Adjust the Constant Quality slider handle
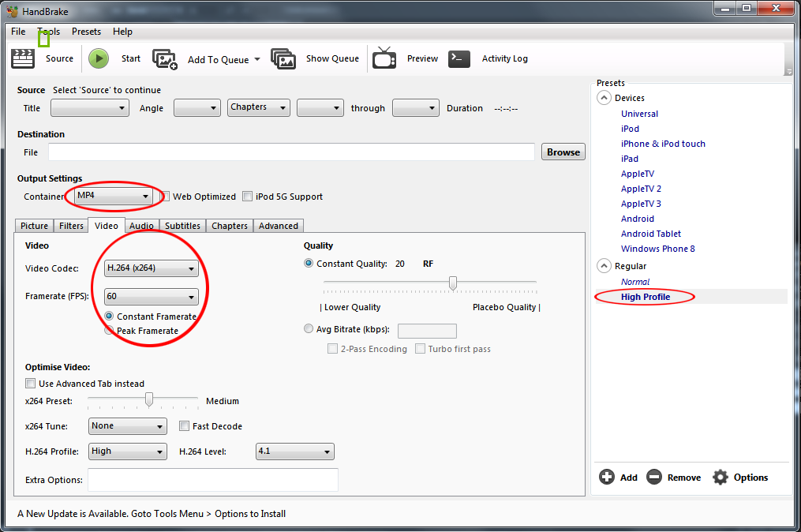This screenshot has height=532, width=801. (x=453, y=283)
